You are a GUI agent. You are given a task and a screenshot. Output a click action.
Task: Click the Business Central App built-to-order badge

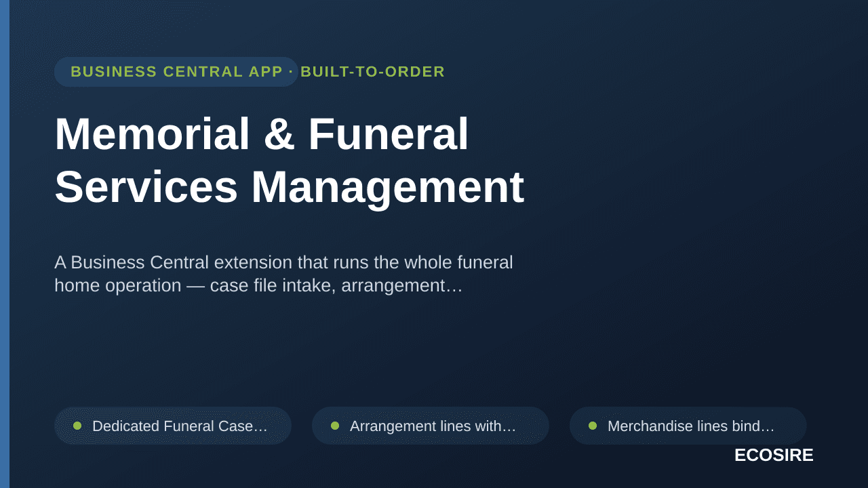tap(176, 72)
